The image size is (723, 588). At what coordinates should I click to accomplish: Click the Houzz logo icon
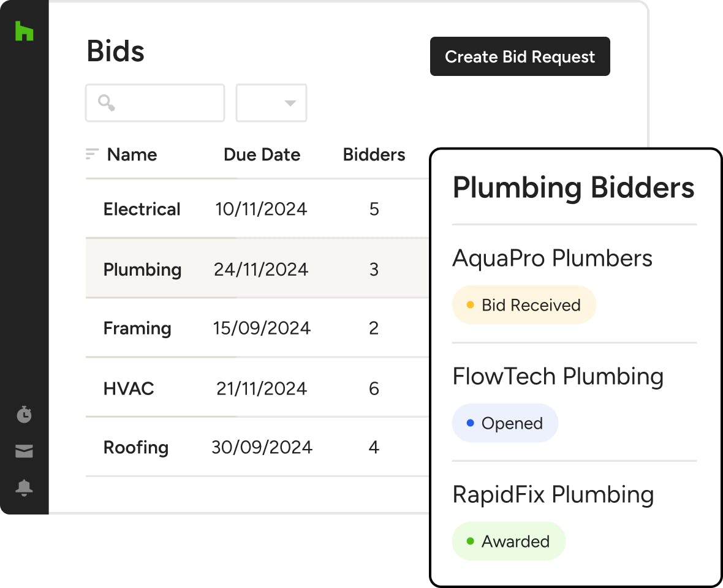click(x=24, y=31)
